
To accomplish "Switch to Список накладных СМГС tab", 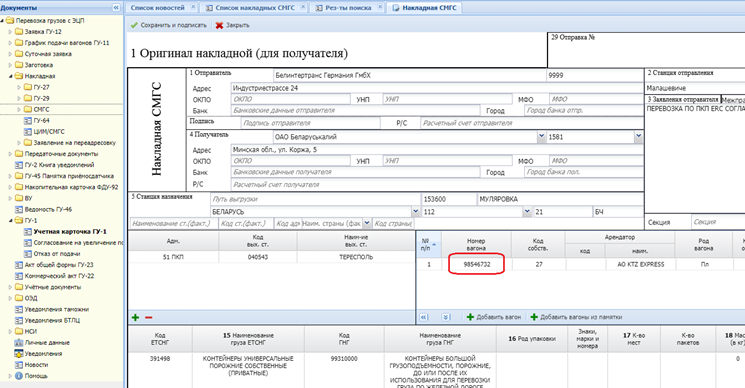I will pyautogui.click(x=255, y=8).
